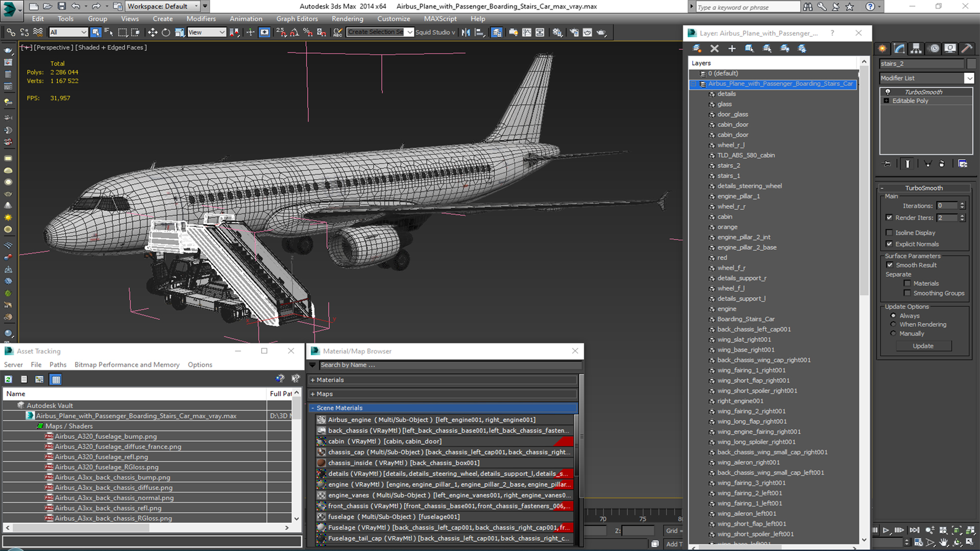The width and height of the screenshot is (980, 551).
Task: Click the Select and Link tool
Action: pos(11,32)
